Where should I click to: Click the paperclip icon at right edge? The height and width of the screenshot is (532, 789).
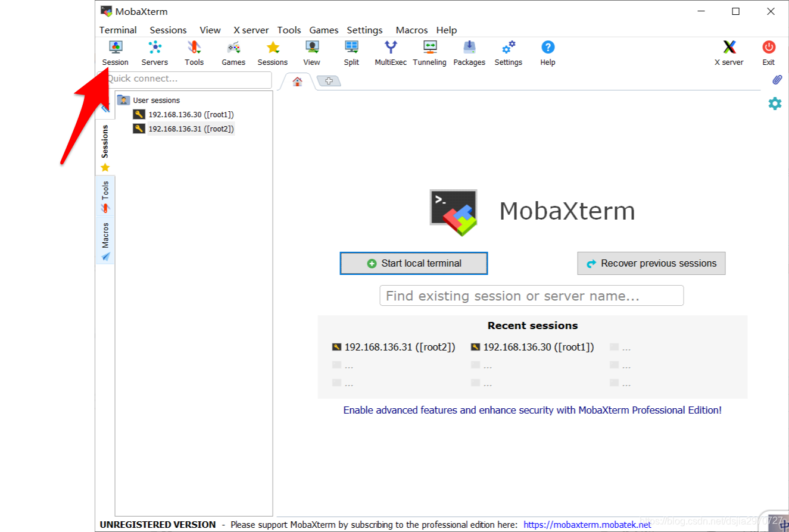click(776, 80)
